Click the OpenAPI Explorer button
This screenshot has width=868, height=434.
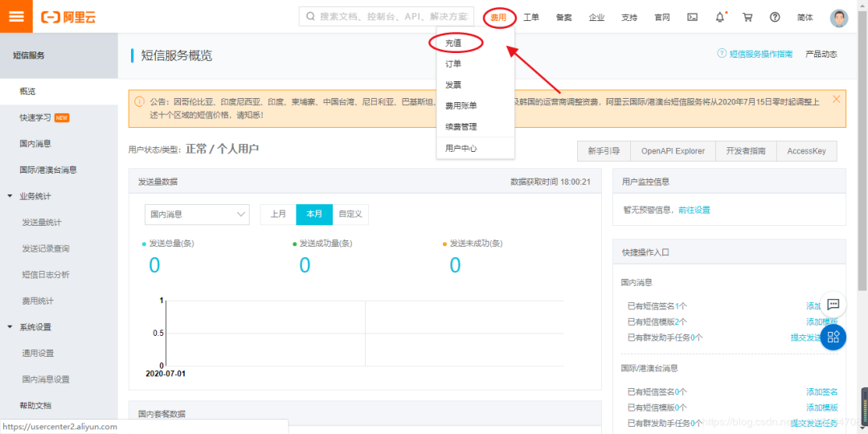[674, 151]
